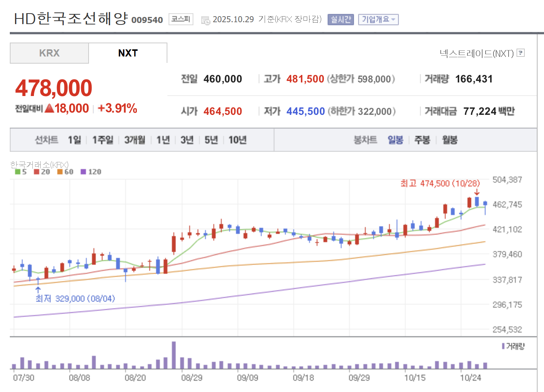The image size is (544, 392).
Task: Click the +3.91% change rate
Action: coord(117,108)
